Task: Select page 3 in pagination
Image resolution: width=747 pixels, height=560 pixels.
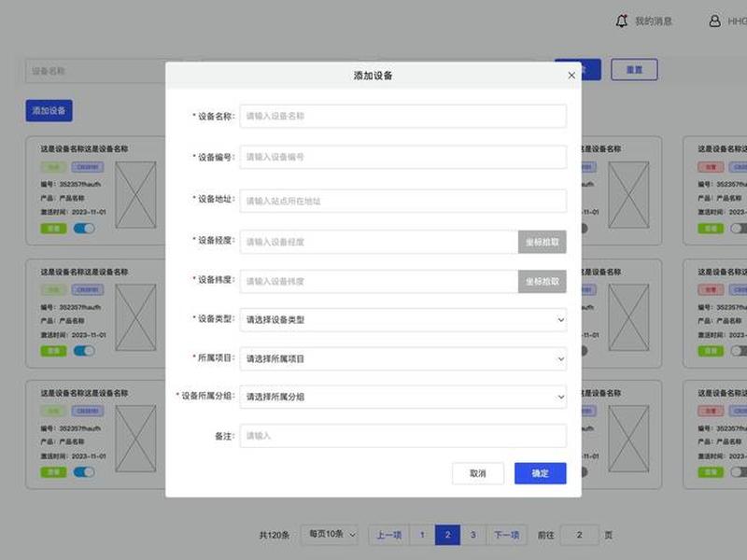Action: [473, 535]
